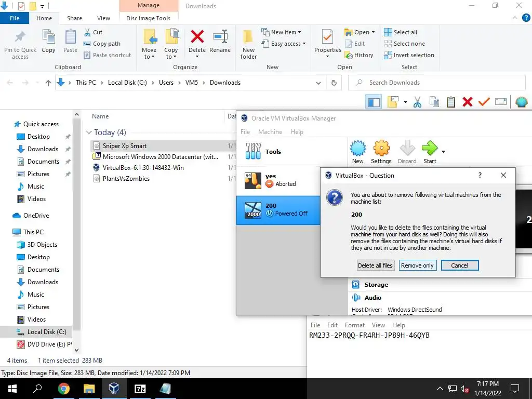This screenshot has height=399, width=532.
Task: Click the Properties ribbon icon
Action: (327, 37)
